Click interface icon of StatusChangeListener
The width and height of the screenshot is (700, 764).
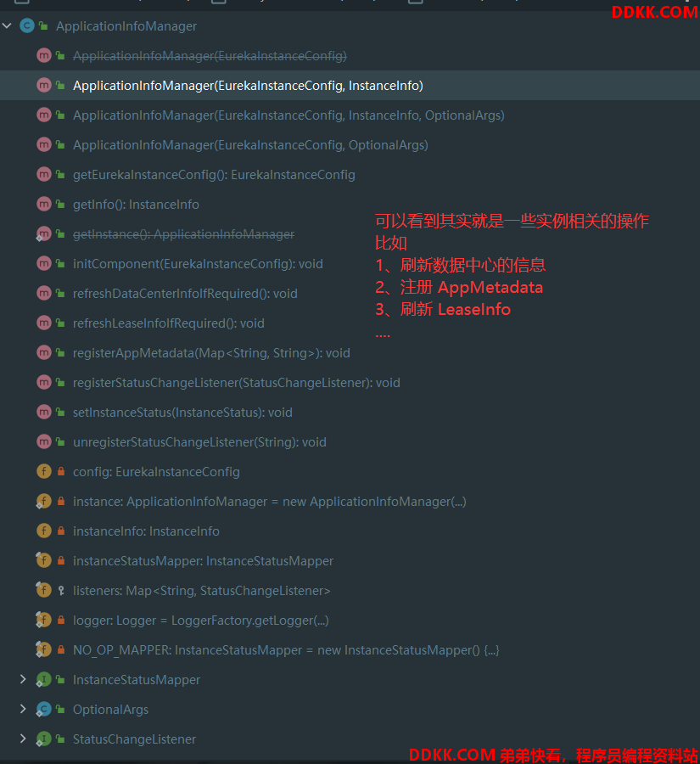pyautogui.click(x=44, y=739)
